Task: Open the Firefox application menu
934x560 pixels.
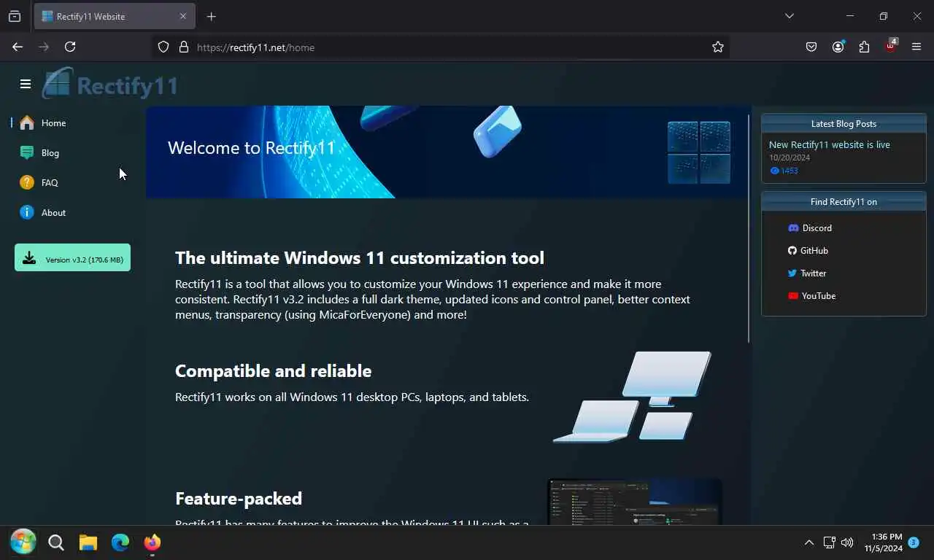Action: pyautogui.click(x=916, y=47)
